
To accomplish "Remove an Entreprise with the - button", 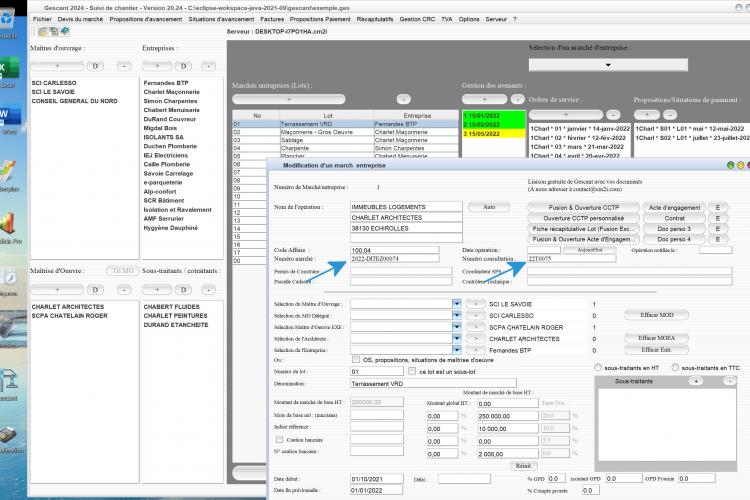I will click(x=208, y=66).
